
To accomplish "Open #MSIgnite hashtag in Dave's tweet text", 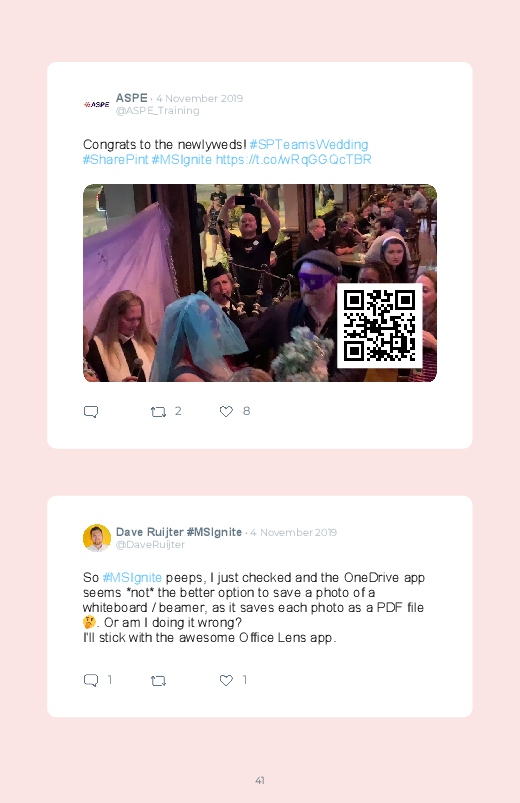I will point(132,578).
